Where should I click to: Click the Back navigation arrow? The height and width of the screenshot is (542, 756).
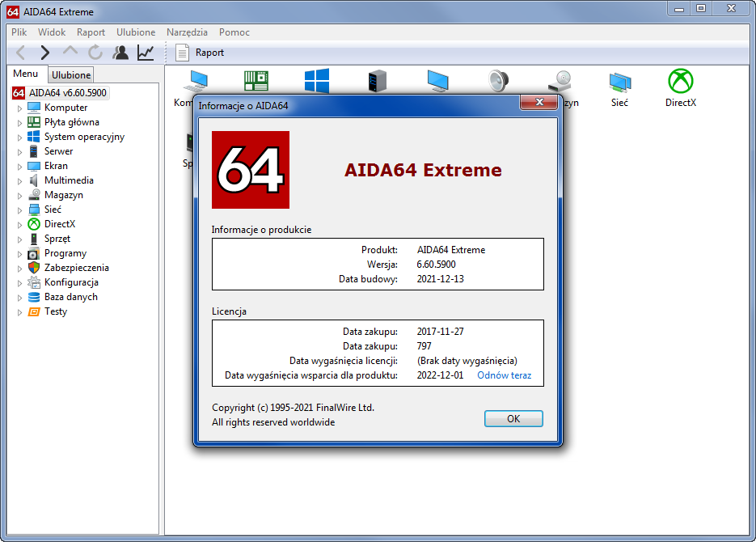20,53
